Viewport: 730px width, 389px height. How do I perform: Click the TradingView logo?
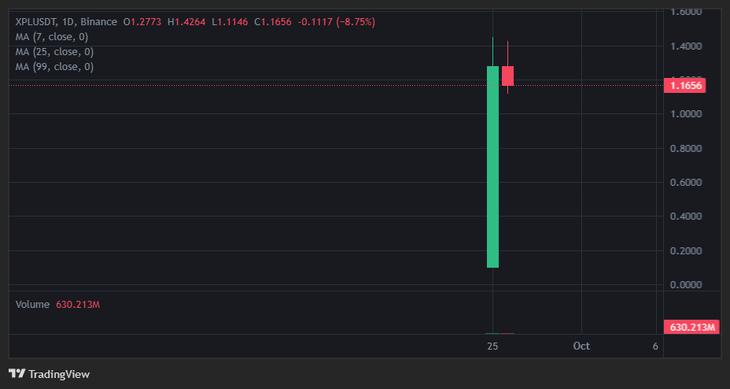(x=49, y=374)
